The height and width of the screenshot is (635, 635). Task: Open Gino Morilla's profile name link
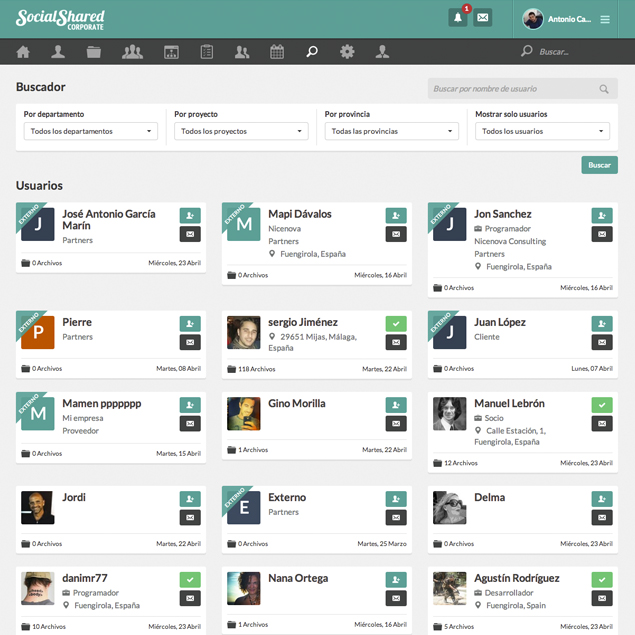click(297, 404)
